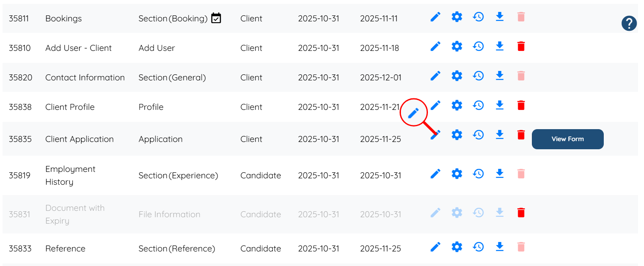Screen dimensions: 644x266
Task: Edit the Client Profile form
Action: [x=436, y=105]
